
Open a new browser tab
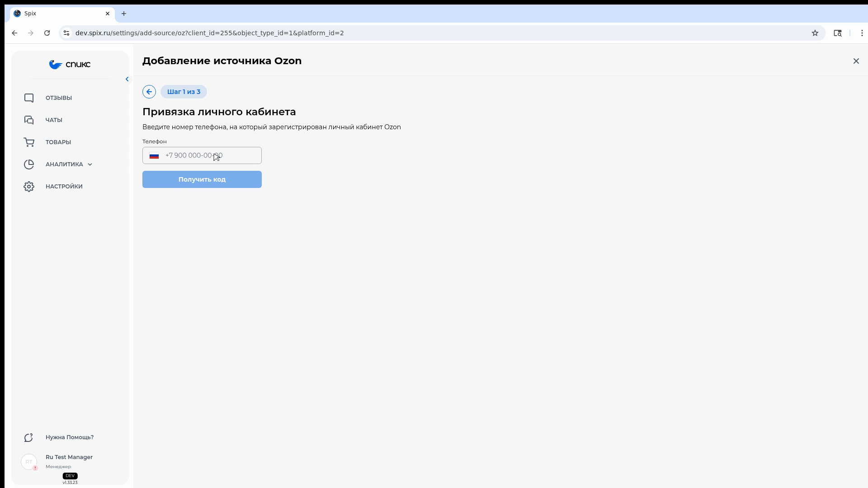[x=124, y=14]
